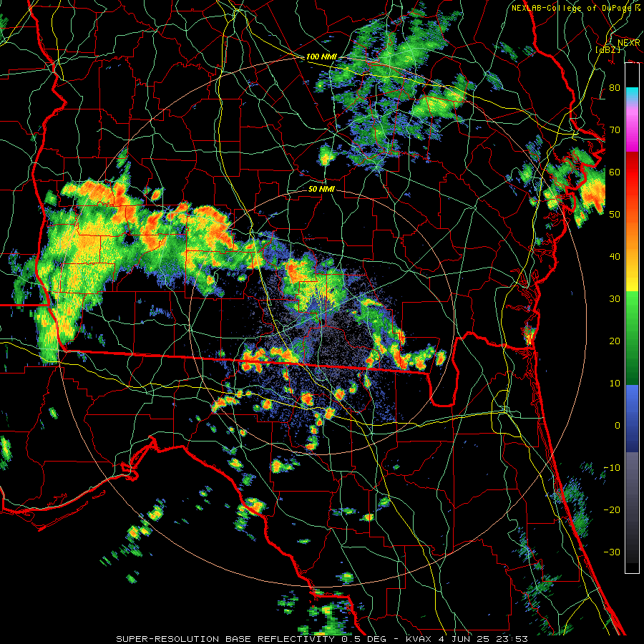Click the 50 NMI range ring label
644x644 pixels.
(321, 189)
